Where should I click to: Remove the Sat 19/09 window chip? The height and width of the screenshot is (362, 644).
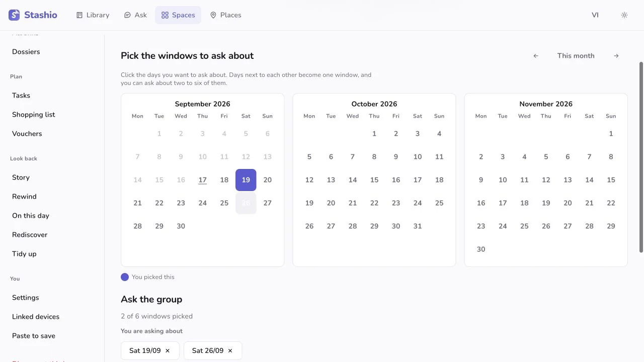point(168,350)
